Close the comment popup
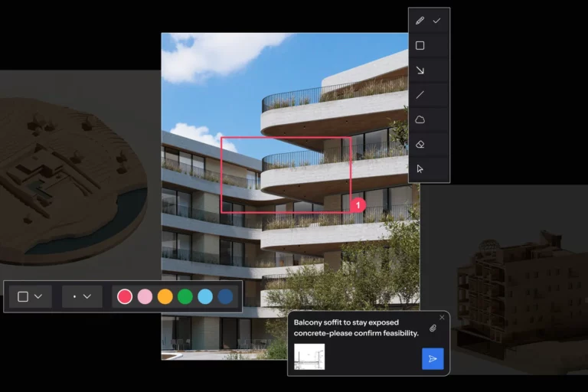The image size is (588, 392). click(442, 317)
